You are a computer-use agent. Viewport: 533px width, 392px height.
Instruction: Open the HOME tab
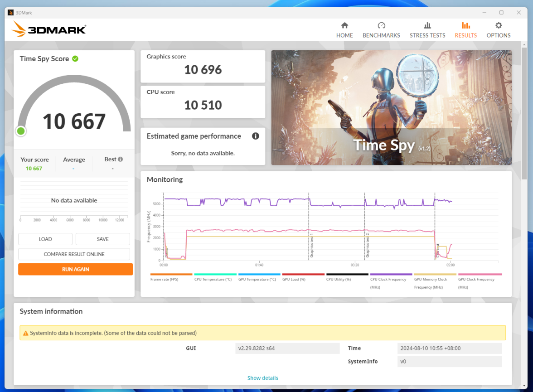344,30
